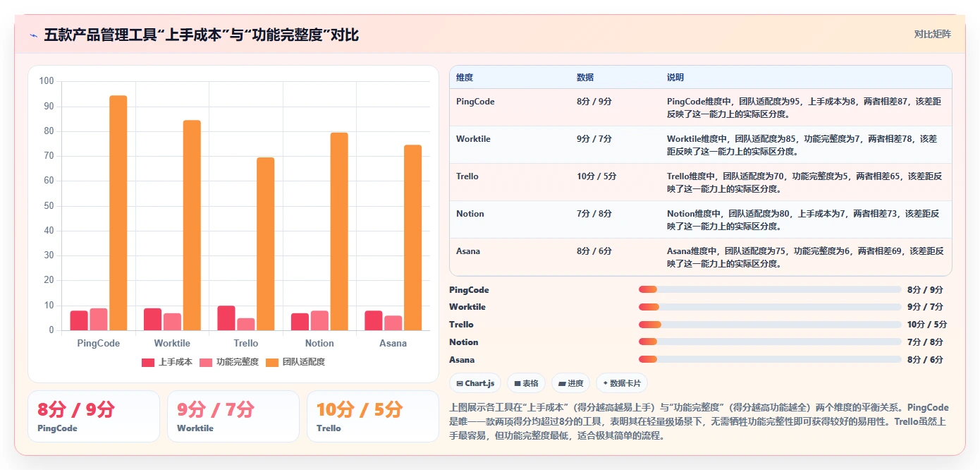Viewport: 980px width, 470px height.
Task: Click the Asana orange bar in chart
Action: pos(412,237)
